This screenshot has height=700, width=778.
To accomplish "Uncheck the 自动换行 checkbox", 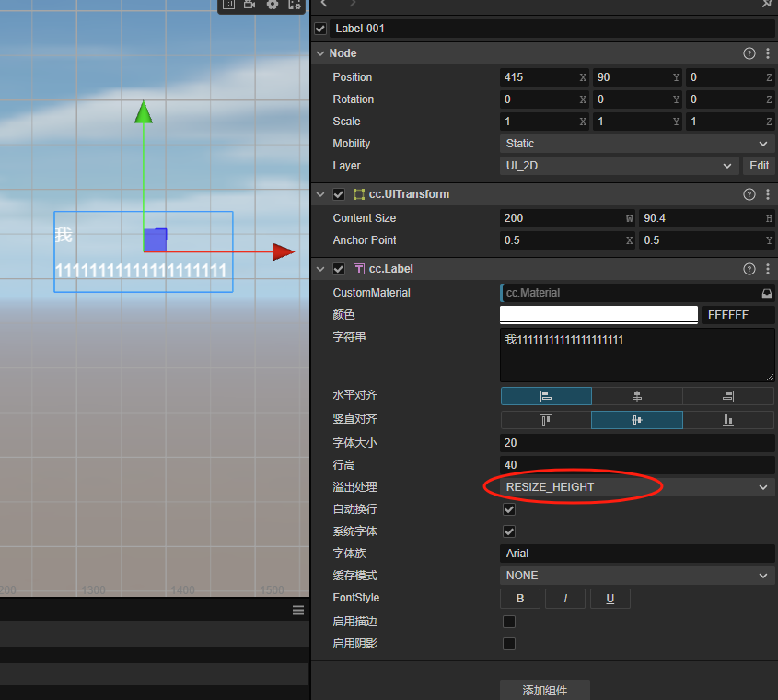I will pyautogui.click(x=509, y=509).
